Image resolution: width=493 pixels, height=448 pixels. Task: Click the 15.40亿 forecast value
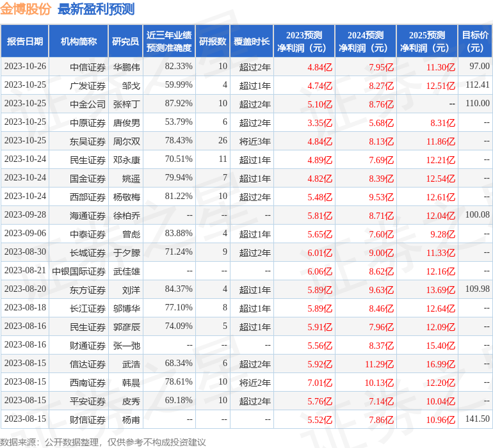[440, 346]
